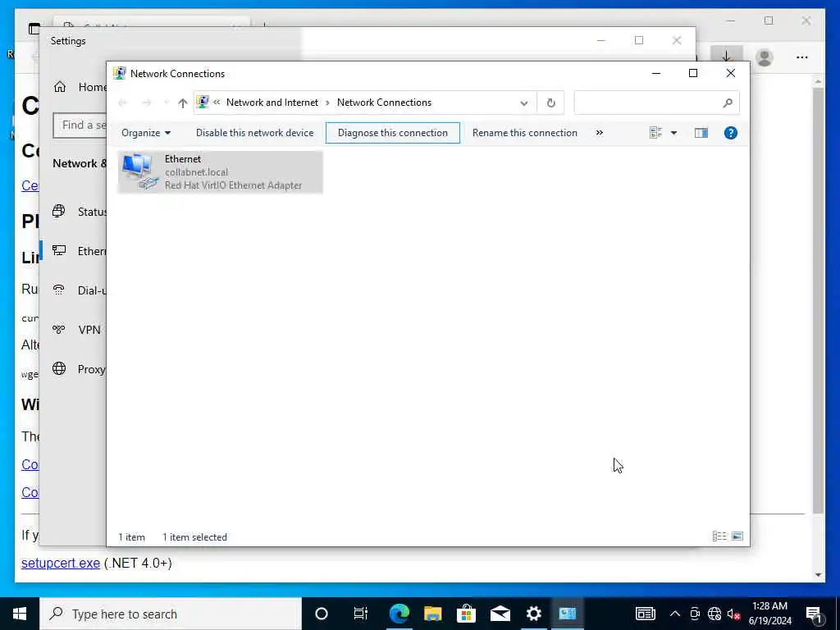Image resolution: width=840 pixels, height=630 pixels.
Task: Open the view options dropdown arrow
Action: 674,133
